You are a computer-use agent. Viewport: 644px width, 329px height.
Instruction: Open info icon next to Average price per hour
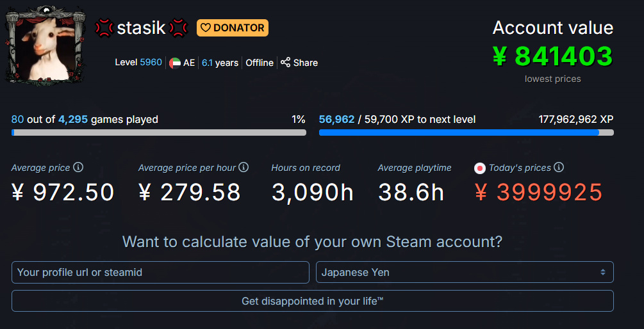(x=244, y=167)
